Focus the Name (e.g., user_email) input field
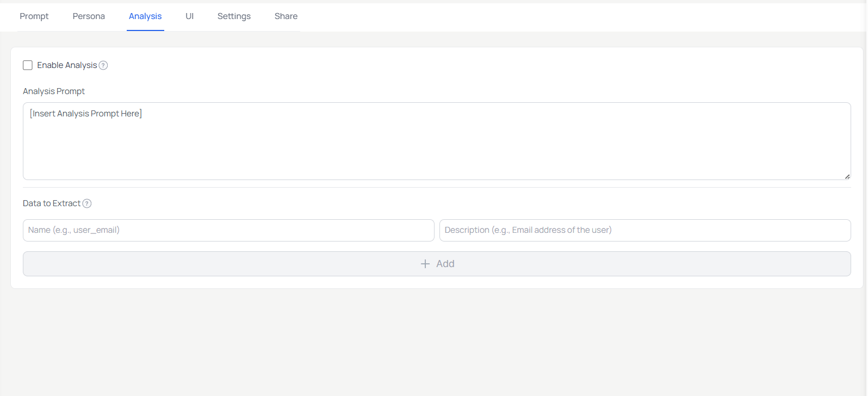This screenshot has width=868, height=396. 228,230
